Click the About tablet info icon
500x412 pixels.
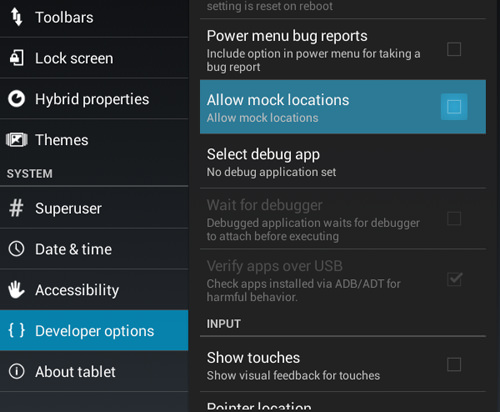tap(16, 371)
